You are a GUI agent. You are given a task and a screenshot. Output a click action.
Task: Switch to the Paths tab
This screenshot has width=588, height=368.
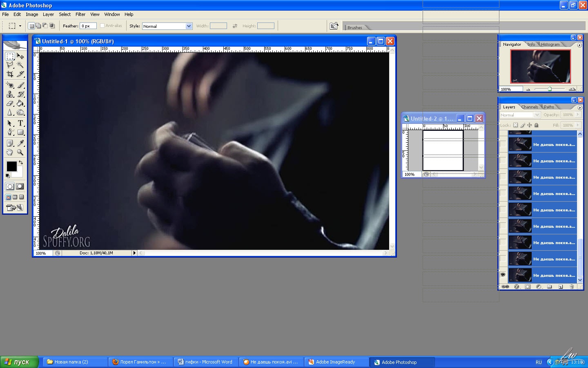[549, 107]
